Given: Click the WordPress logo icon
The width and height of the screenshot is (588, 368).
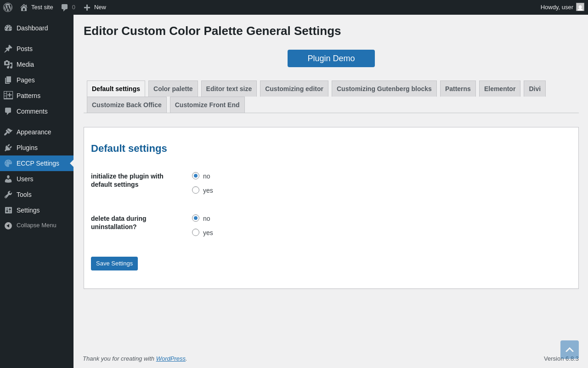Looking at the screenshot, I should (x=8, y=7).
